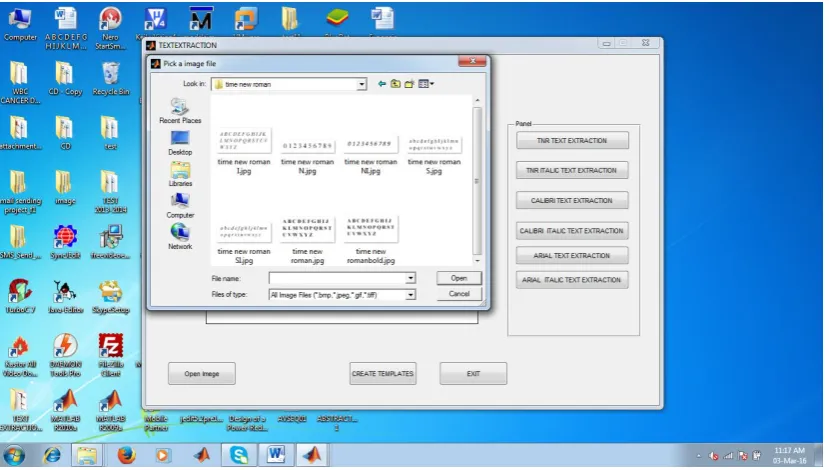Click TNR TEXT EXTRACTION button
Viewport: 829px width, 470px height.
572,141
